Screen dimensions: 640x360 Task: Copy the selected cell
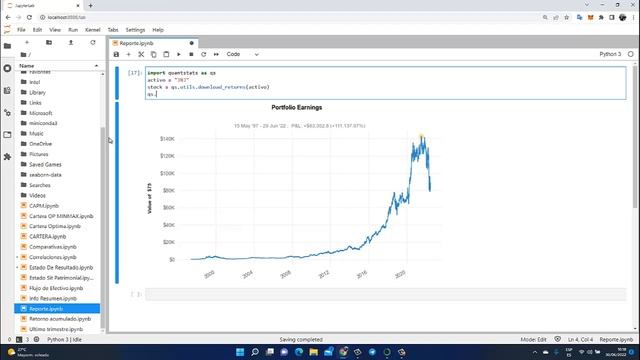(153, 54)
